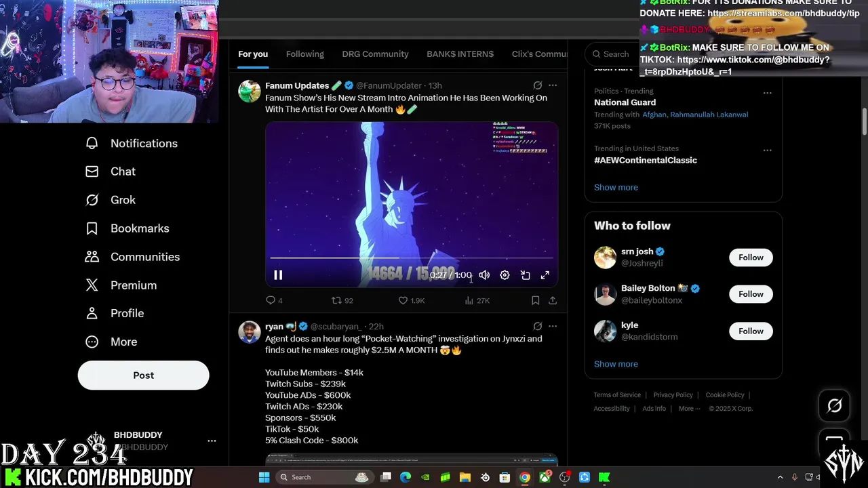Click the Post button
Screen dimensions: 868x488
[x=143, y=375]
